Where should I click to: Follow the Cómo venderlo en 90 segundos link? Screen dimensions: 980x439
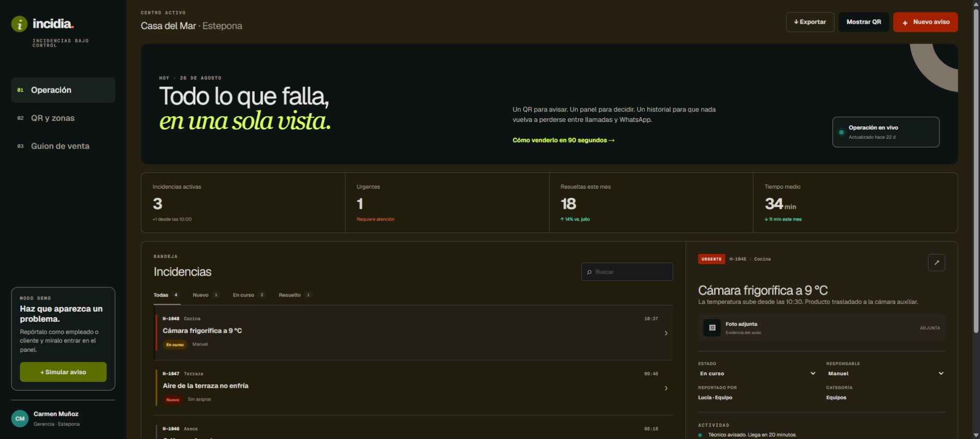tap(563, 140)
